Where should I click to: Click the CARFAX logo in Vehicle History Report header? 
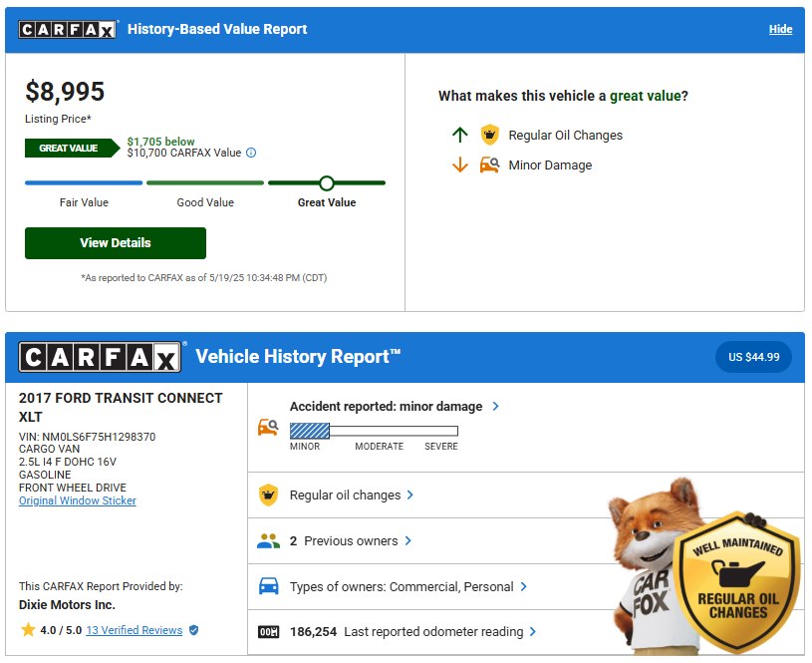100,357
